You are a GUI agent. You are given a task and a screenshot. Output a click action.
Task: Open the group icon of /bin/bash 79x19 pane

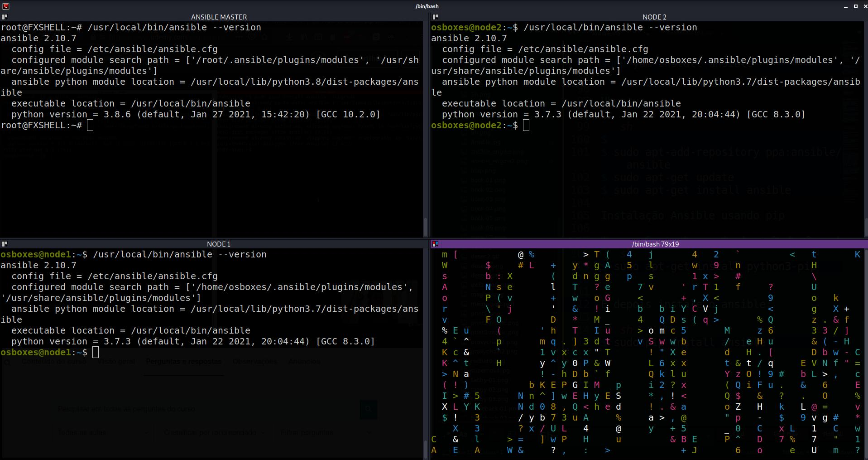[x=435, y=244]
